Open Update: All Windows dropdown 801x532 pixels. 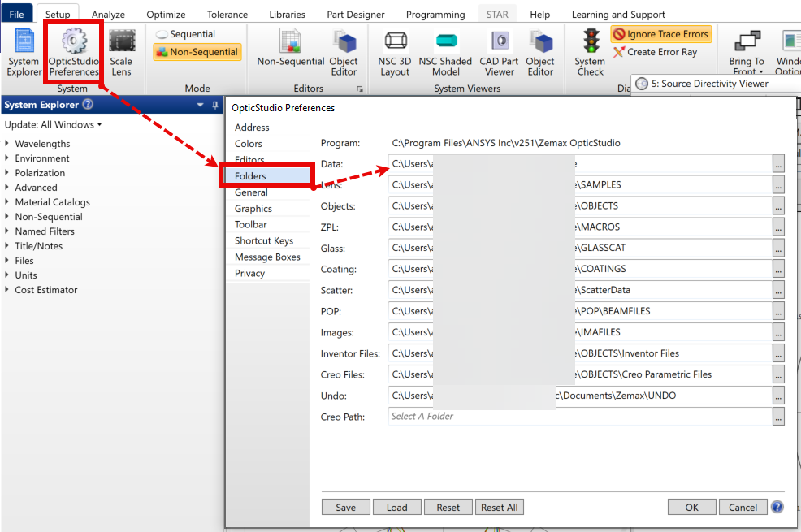tap(53, 124)
